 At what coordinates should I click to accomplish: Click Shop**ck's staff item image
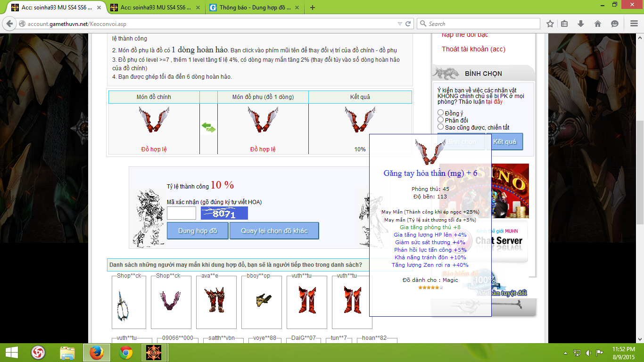123,304
